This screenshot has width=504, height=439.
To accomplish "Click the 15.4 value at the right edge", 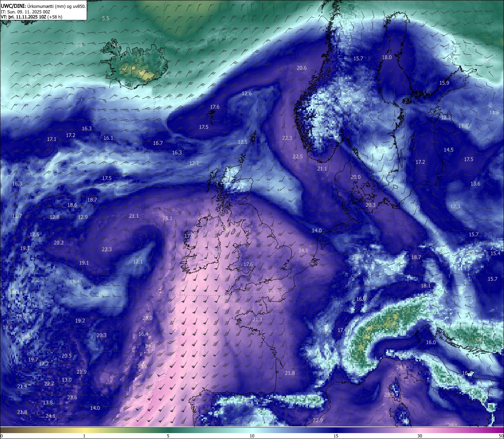I will 495,254.
